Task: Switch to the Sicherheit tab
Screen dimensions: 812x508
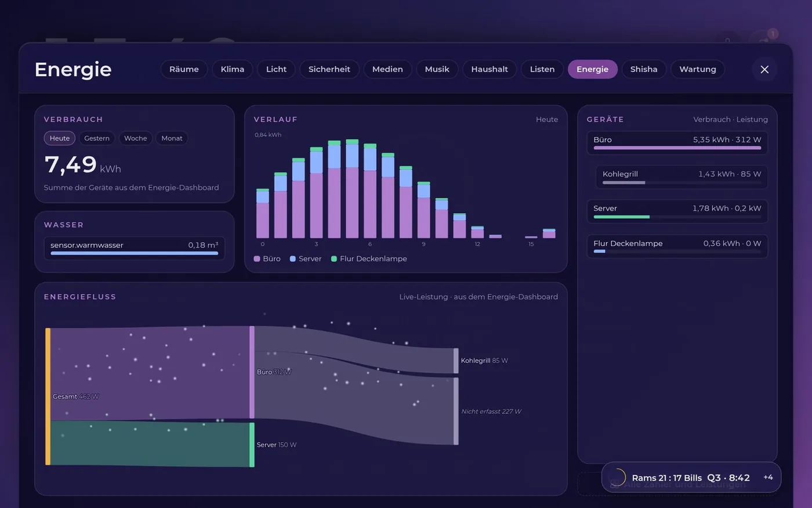Action: pyautogui.click(x=329, y=69)
